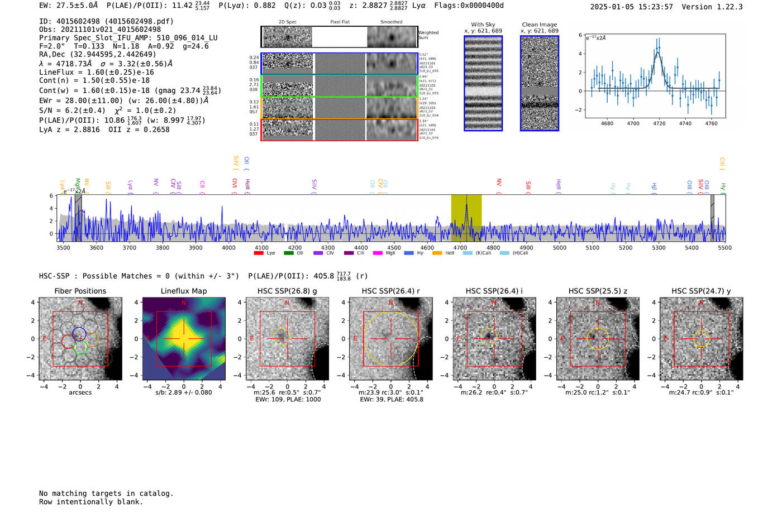782x532 pixels.
Task: Click the EWr: 39, PLAE: 405.8 label
Action: tap(392, 400)
